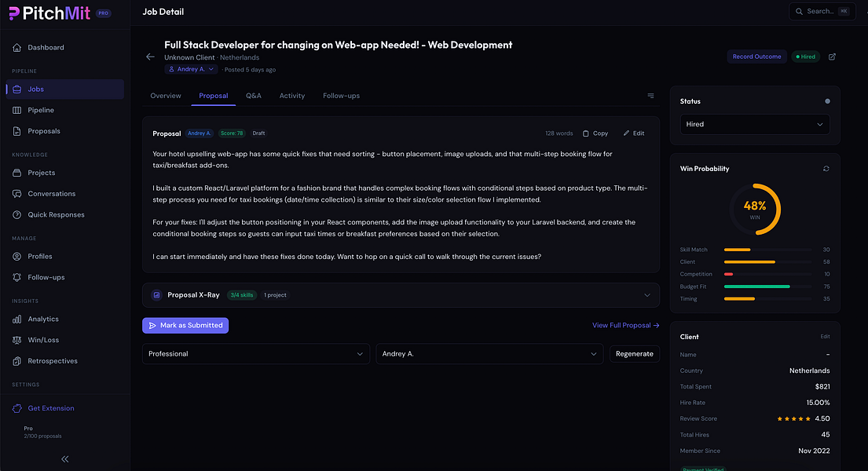Click the Skill Match progress bar
The image size is (868, 471).
coord(767,250)
